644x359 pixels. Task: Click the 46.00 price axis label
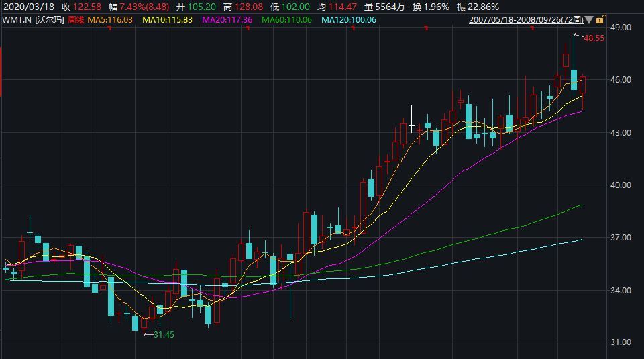click(x=621, y=80)
